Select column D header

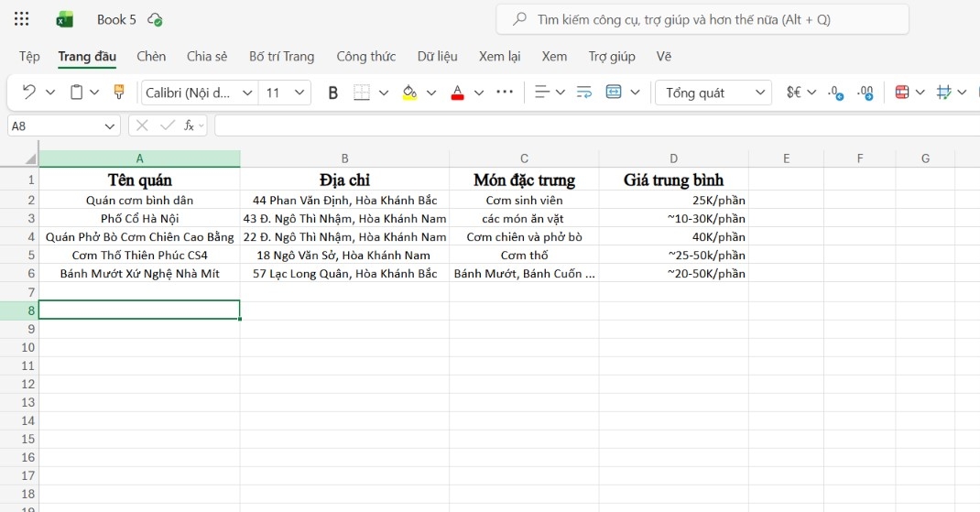(673, 158)
